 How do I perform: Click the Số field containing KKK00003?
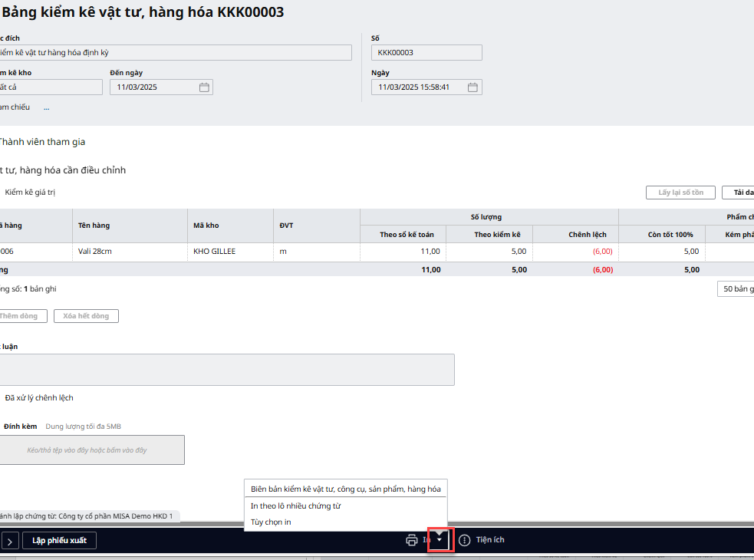pyautogui.click(x=426, y=52)
